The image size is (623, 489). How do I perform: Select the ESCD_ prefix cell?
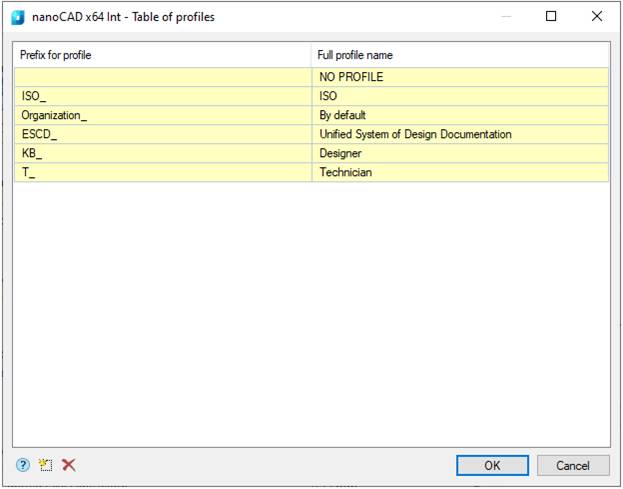[163, 134]
